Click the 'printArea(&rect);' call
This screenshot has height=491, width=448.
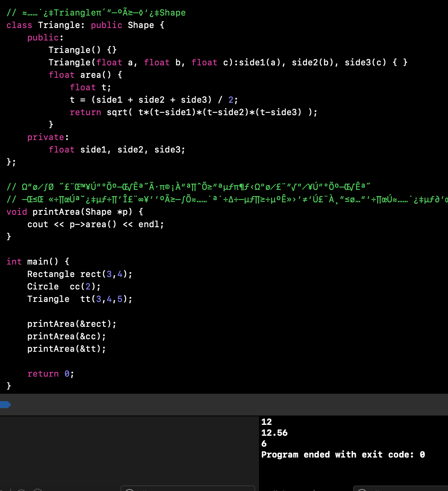(x=72, y=324)
